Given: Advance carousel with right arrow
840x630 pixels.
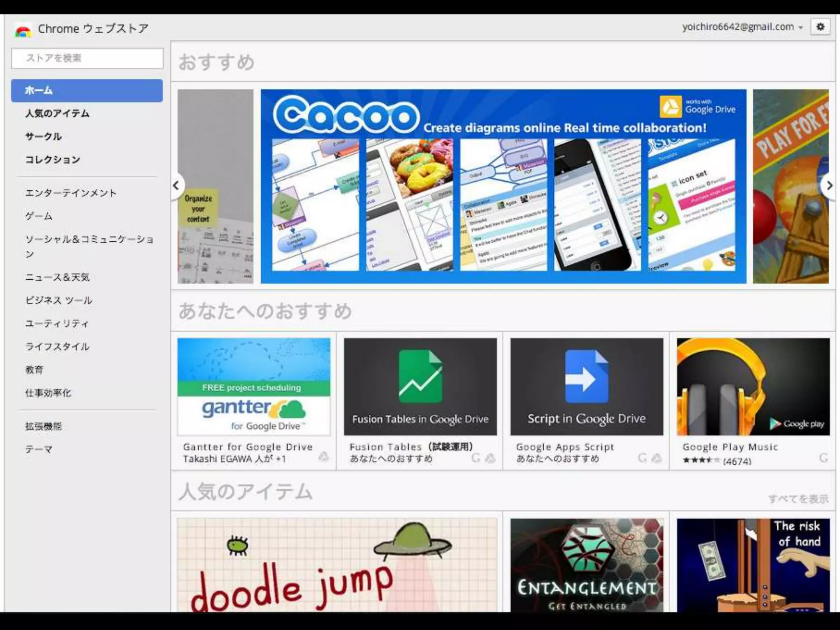Looking at the screenshot, I should [829, 186].
